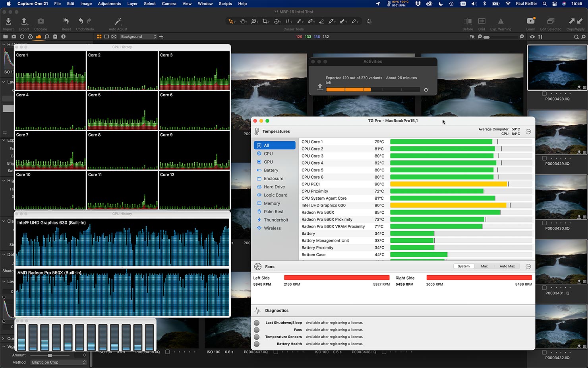Screen dimensions: 588x368
Task: Select the Keystone cursor tool
Action: pyautogui.click(x=289, y=21)
